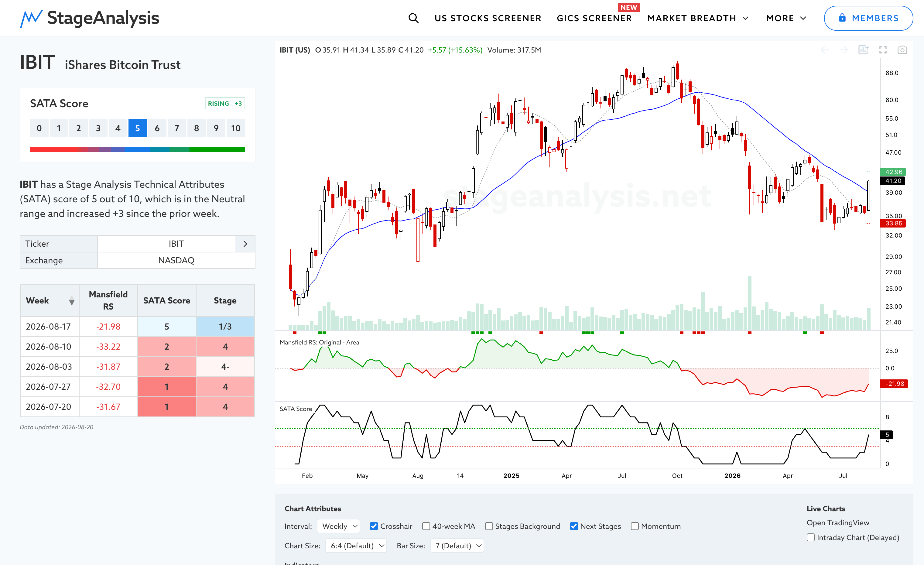Click the 2026-07-27 week cell
The height and width of the screenshot is (565, 924).
(50, 387)
